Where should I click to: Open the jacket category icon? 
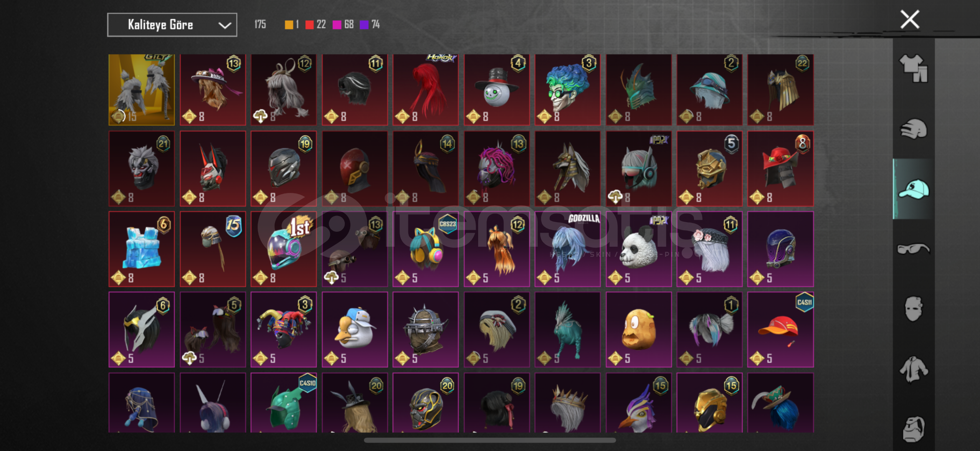point(914,369)
